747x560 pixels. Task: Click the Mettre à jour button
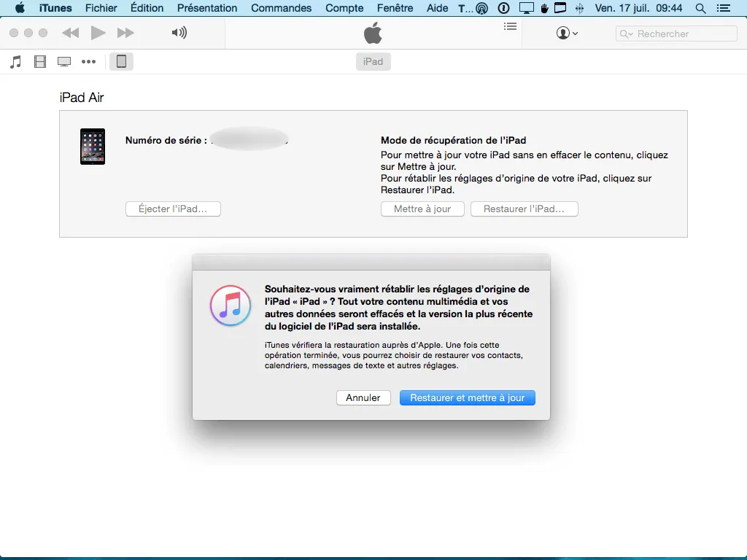coord(422,209)
